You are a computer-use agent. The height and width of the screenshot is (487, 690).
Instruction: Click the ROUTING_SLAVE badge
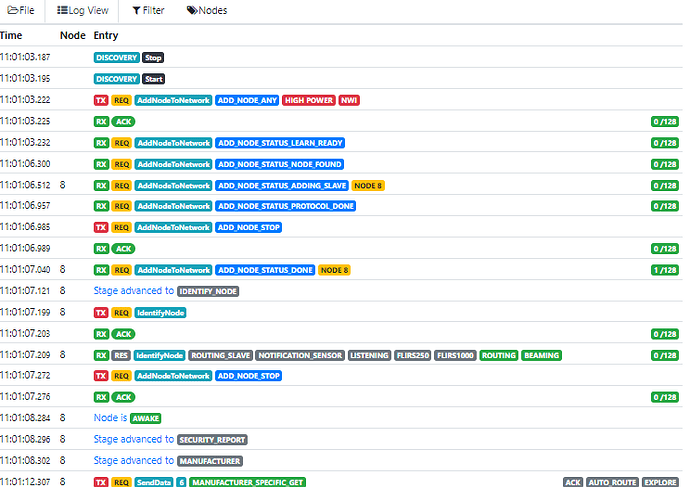[x=220, y=355]
